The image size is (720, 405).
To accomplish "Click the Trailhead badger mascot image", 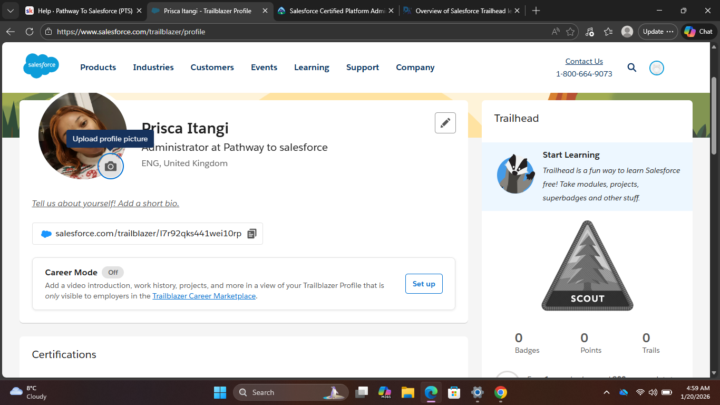I will tap(515, 174).
